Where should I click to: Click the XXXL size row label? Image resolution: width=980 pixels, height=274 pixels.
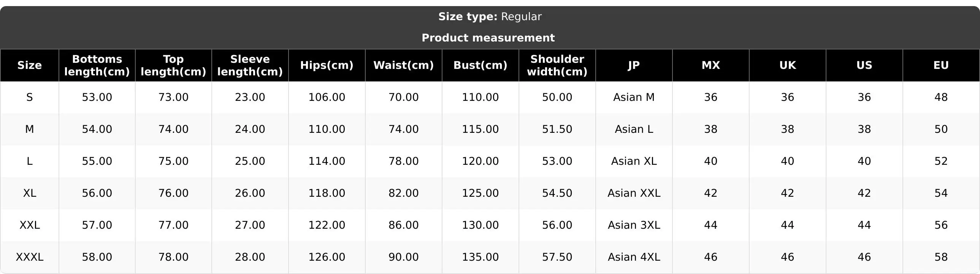click(x=30, y=257)
